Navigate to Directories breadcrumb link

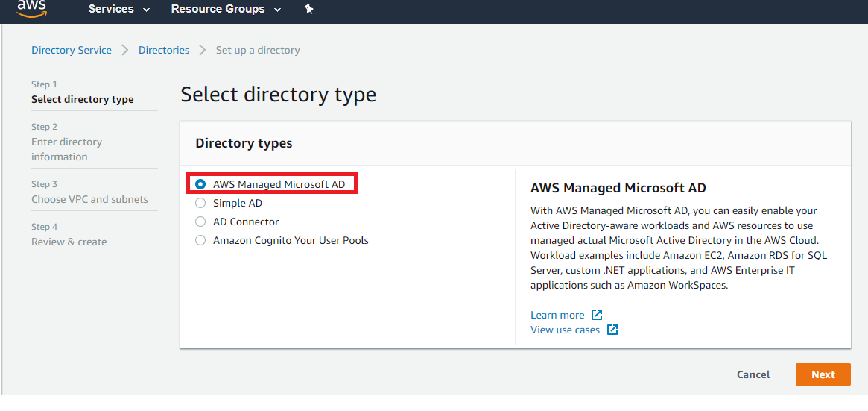pos(164,50)
